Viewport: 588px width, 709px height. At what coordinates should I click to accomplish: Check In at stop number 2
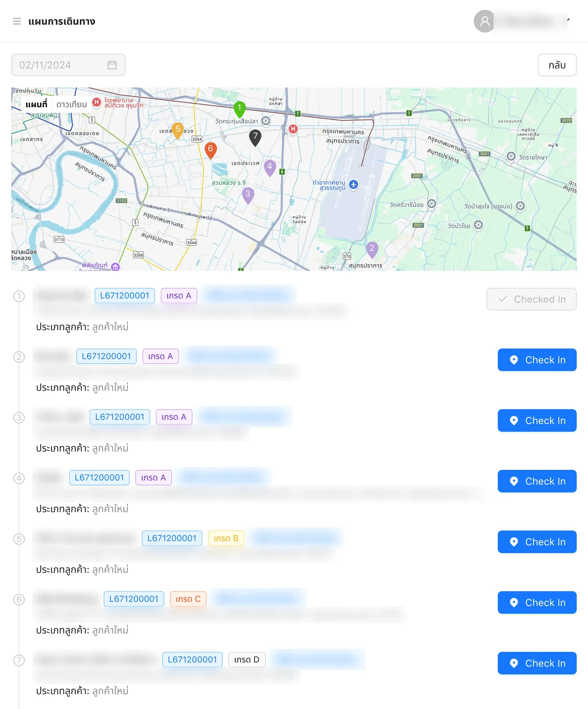537,360
